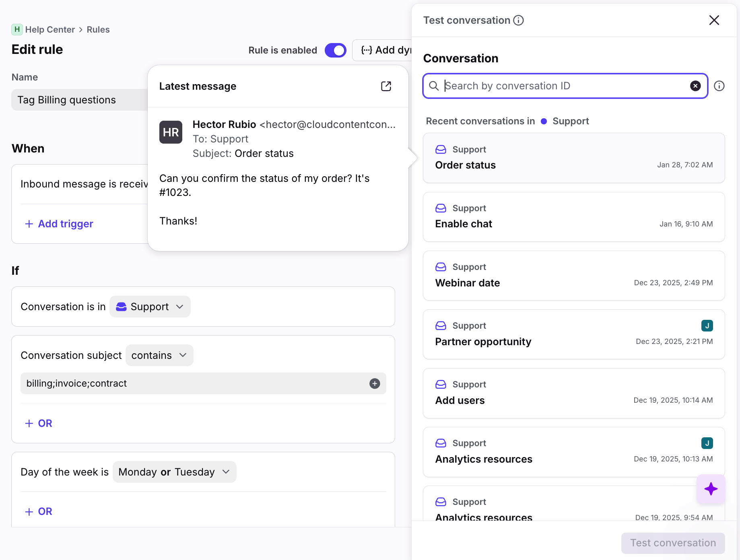Click the Help Center H logo icon
Viewport: 740px width, 560px height.
point(17,29)
